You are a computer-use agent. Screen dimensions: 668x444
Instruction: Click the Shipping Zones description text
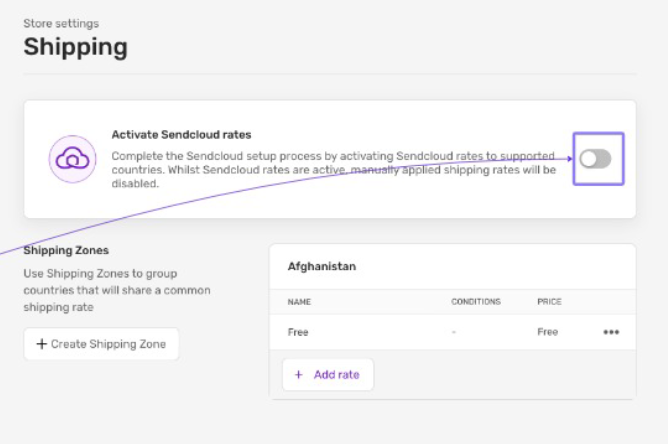[117, 290]
